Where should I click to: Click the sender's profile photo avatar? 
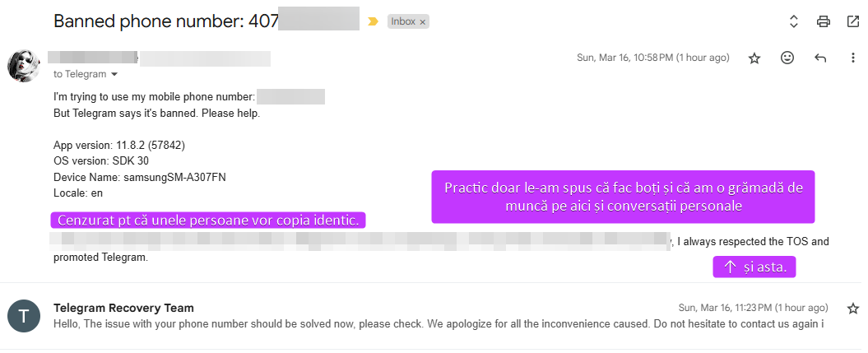click(24, 66)
